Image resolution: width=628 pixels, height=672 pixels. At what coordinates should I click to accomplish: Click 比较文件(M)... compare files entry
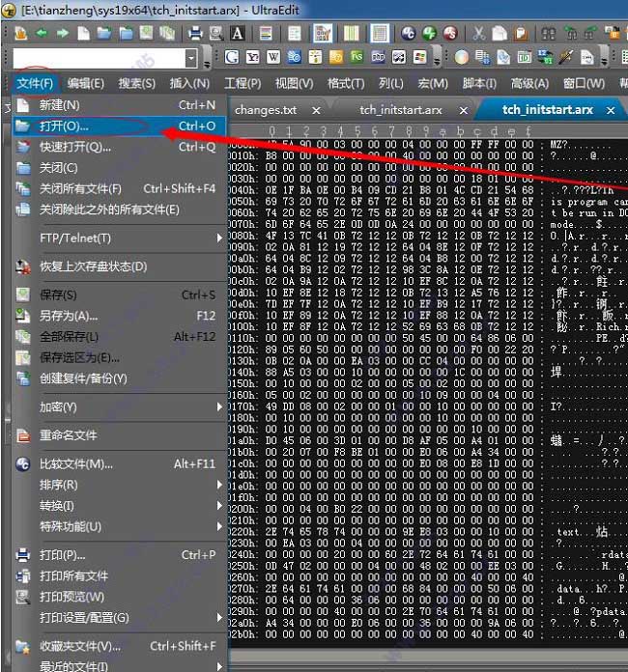pos(76,463)
